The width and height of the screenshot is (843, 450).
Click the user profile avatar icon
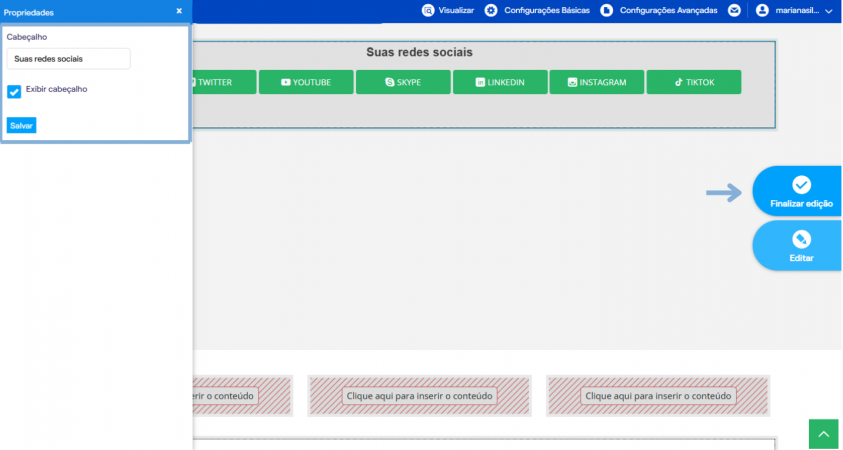coord(762,10)
